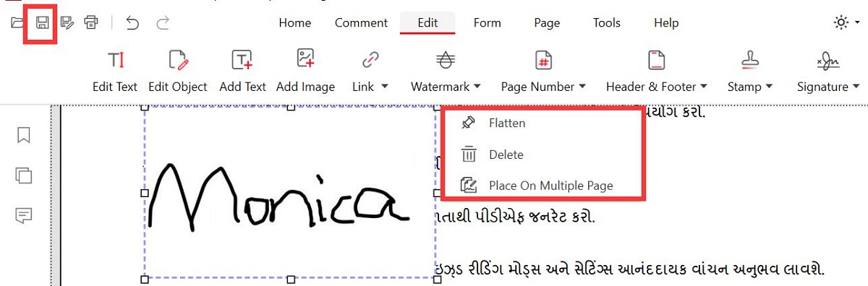Click the Header & Footer icon
The image size is (868, 286).
656,60
